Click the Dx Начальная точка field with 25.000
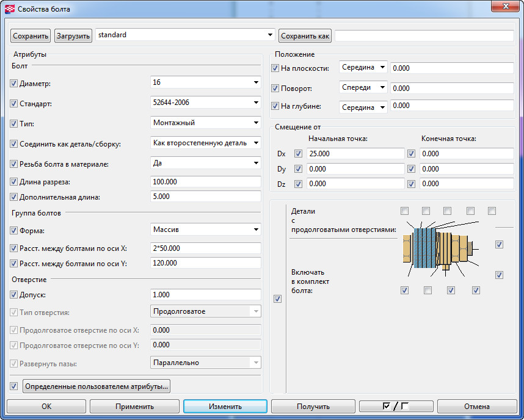 [355, 154]
